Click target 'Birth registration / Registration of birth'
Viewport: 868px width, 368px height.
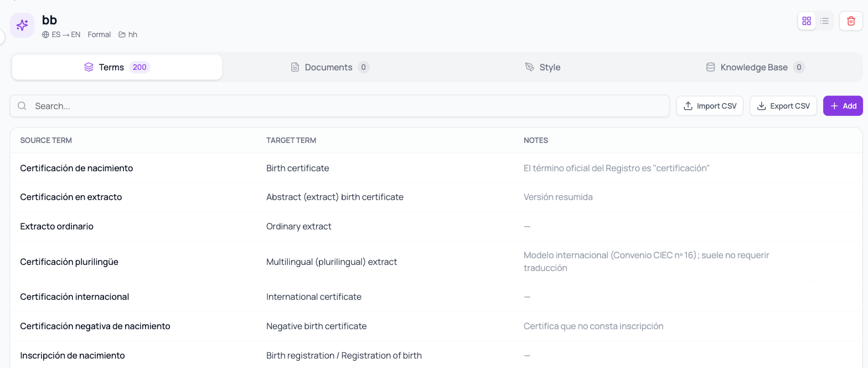[x=344, y=355]
